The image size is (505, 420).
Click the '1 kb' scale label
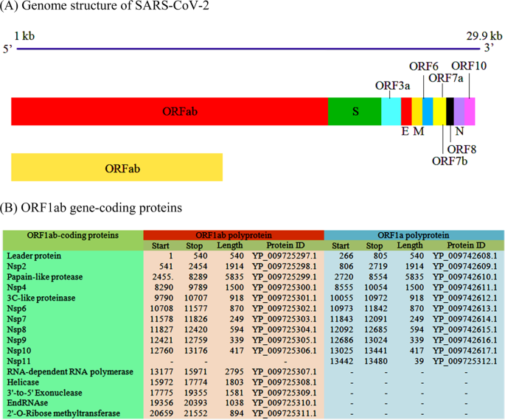[x=24, y=36]
